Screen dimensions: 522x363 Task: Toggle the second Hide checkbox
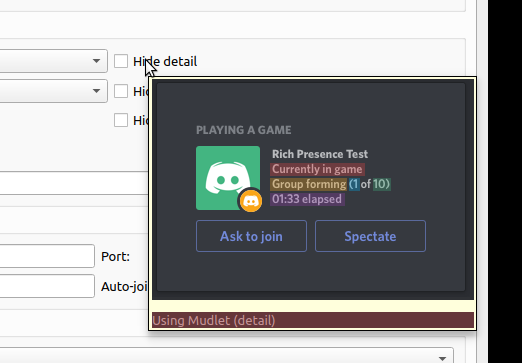pyautogui.click(x=121, y=91)
